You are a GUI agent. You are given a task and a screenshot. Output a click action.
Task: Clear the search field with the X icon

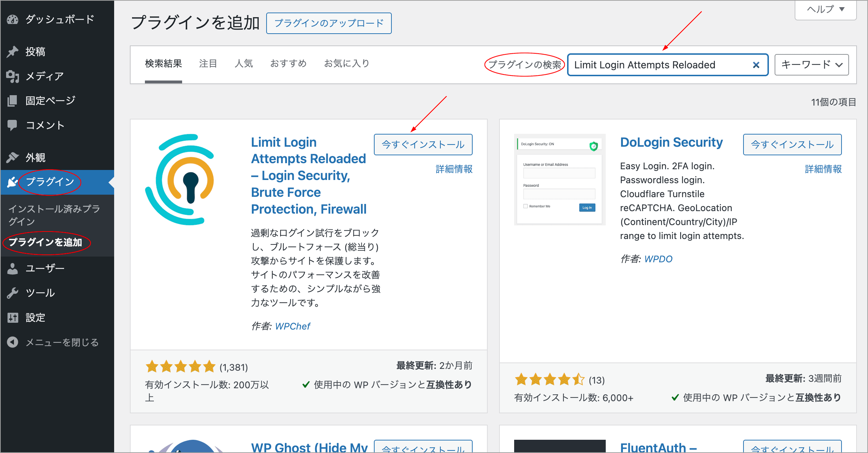(756, 65)
